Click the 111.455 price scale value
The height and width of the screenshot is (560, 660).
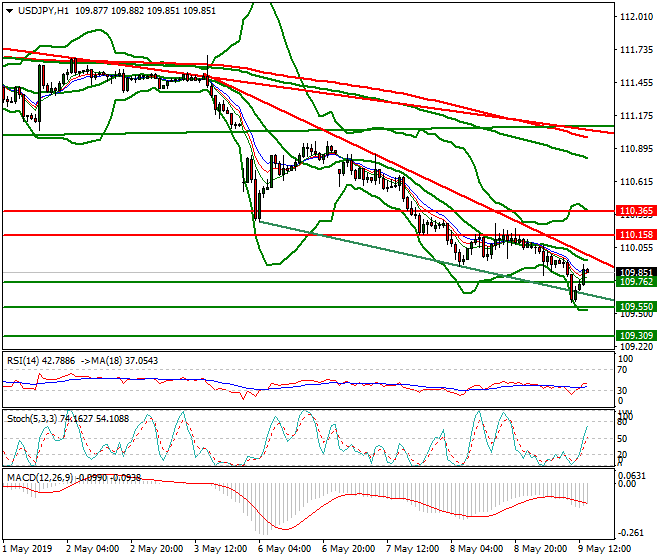pos(636,83)
